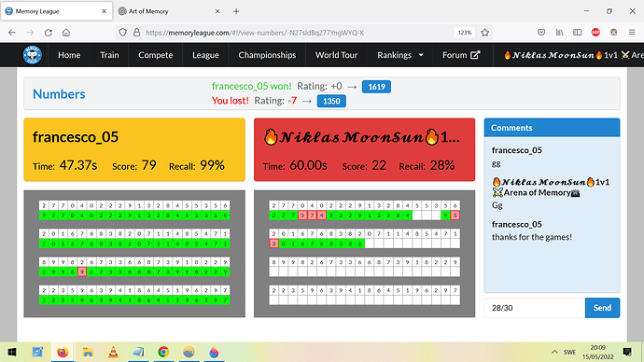Select the Memory League browser tab
The height and width of the screenshot is (362, 644).
point(56,11)
